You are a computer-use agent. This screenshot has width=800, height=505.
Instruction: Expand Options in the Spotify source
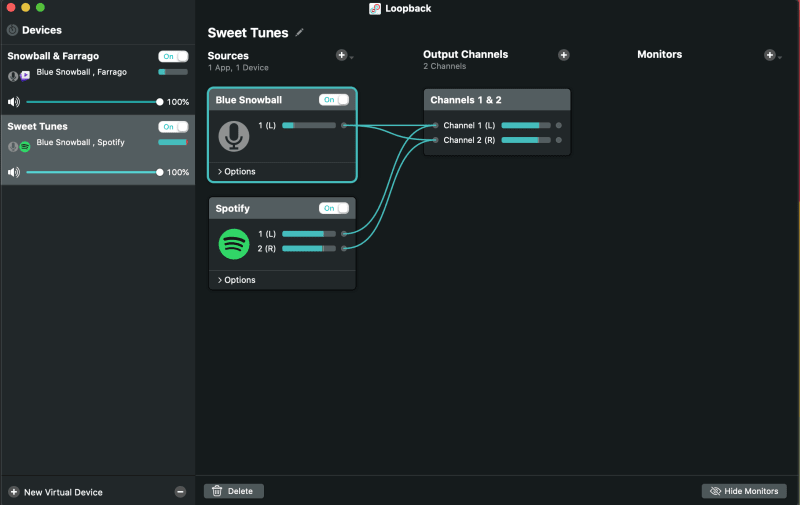pyautogui.click(x=237, y=280)
